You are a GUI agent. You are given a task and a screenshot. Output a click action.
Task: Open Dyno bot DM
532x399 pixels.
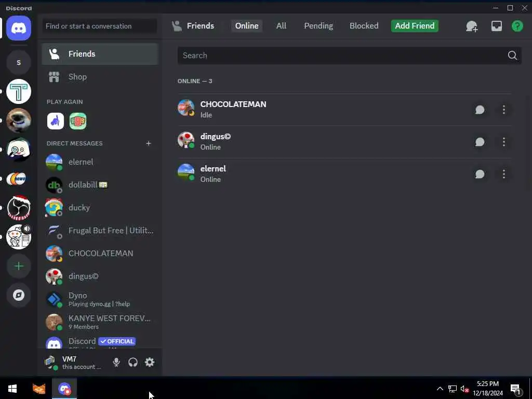(x=100, y=299)
